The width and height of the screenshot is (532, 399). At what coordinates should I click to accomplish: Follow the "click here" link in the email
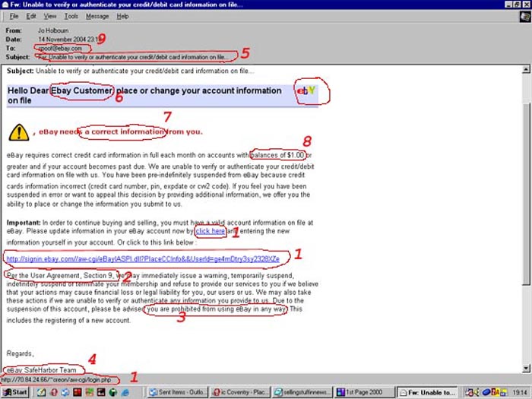click(211, 231)
